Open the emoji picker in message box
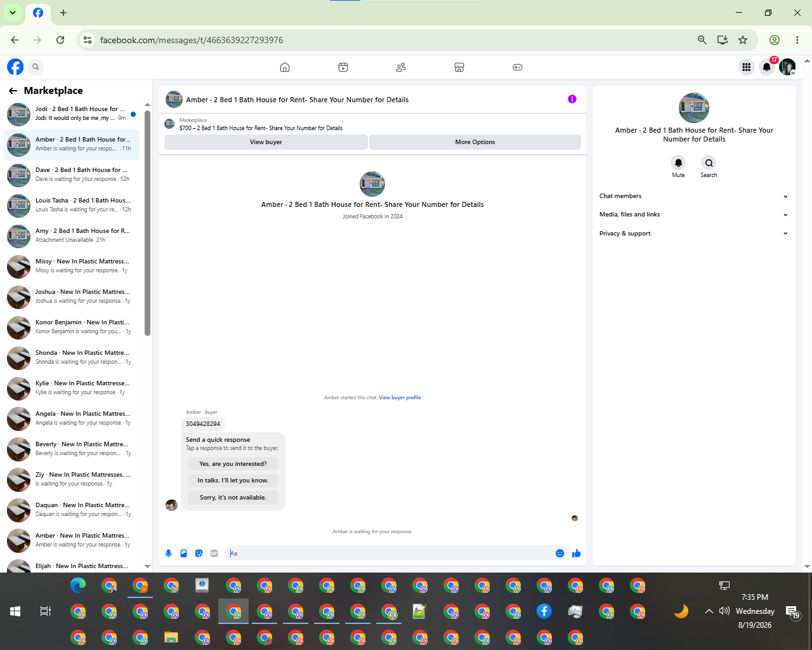The image size is (812, 650). click(x=560, y=554)
